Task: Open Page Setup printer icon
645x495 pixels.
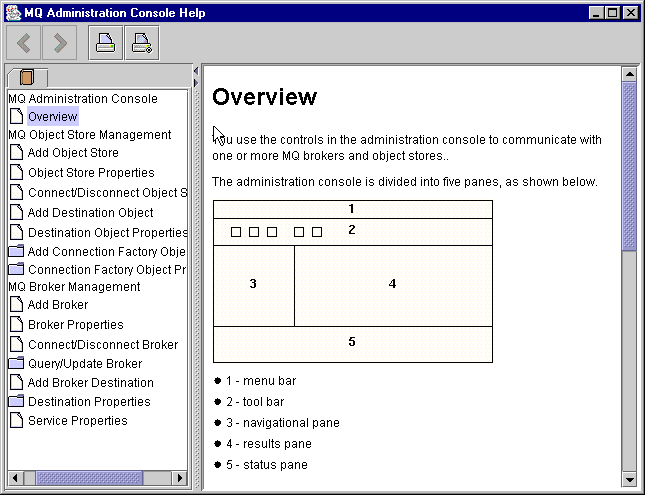Action: [x=142, y=43]
